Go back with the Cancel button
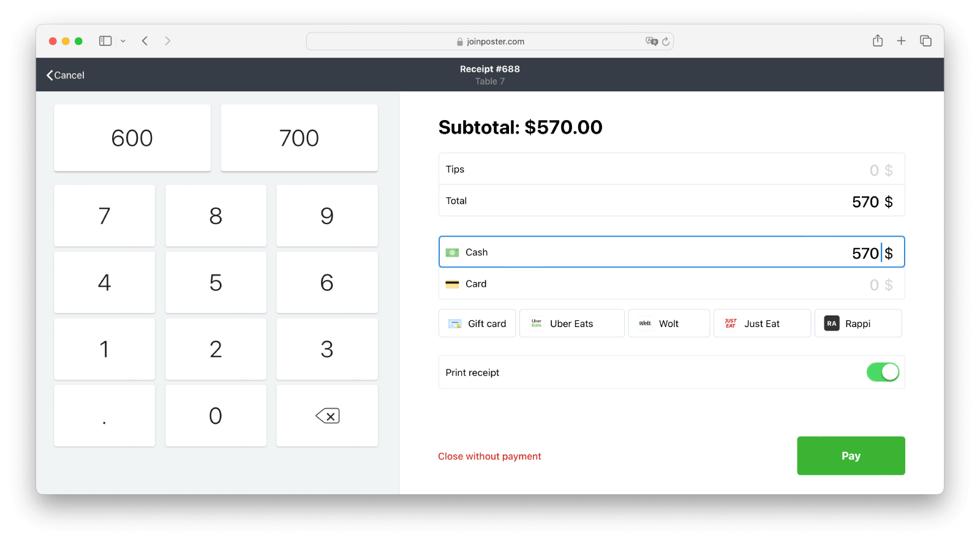The image size is (980, 542). [66, 75]
